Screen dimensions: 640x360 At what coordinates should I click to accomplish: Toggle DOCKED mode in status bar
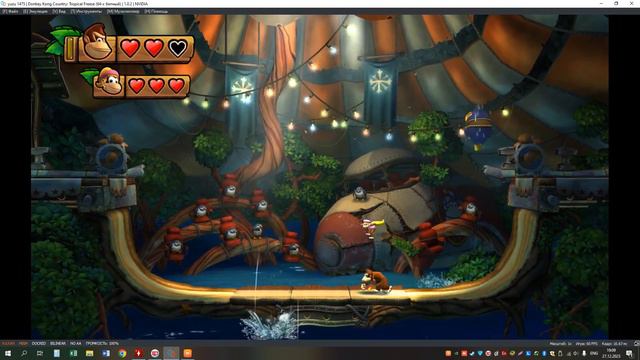[39, 344]
